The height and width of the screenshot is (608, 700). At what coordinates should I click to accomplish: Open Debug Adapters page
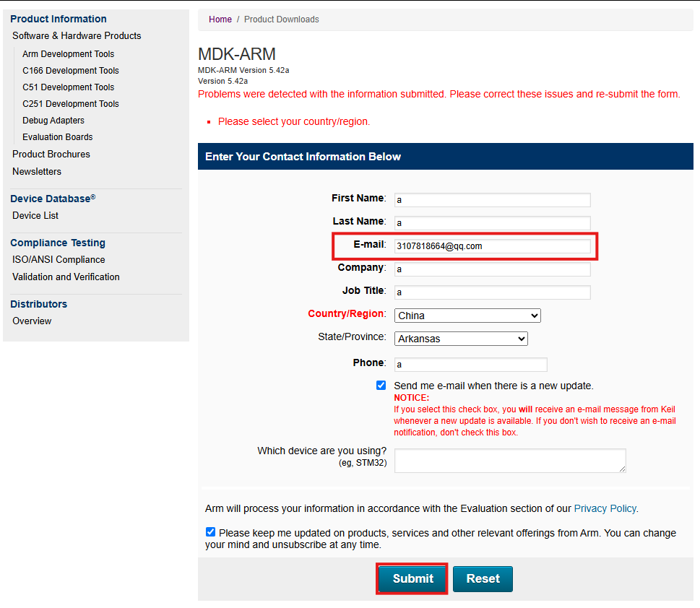[53, 121]
